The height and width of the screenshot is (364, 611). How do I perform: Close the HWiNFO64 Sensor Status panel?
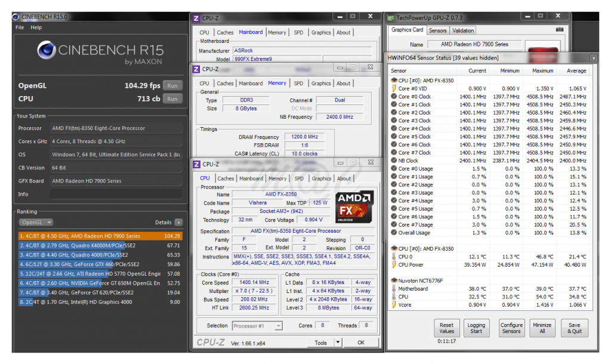594,58
